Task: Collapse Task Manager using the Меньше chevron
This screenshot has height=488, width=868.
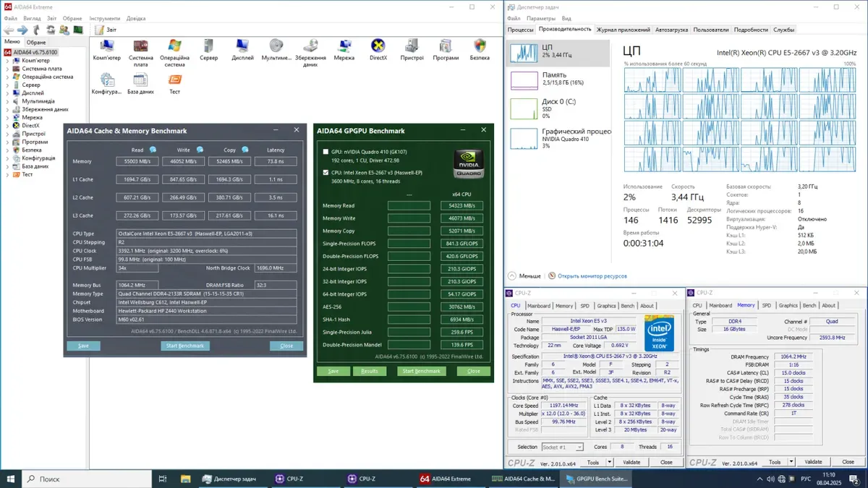Action: coord(512,275)
